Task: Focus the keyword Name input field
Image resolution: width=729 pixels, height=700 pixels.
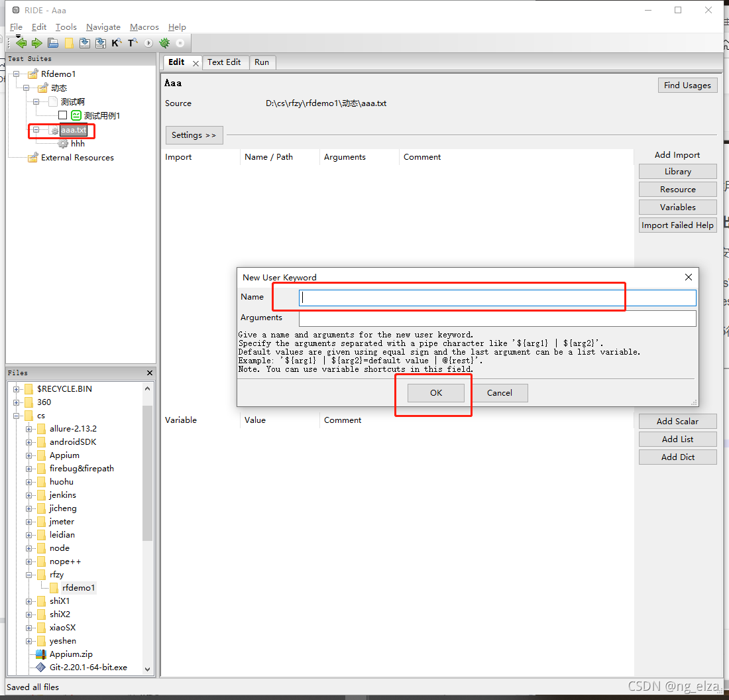Action: (x=498, y=298)
